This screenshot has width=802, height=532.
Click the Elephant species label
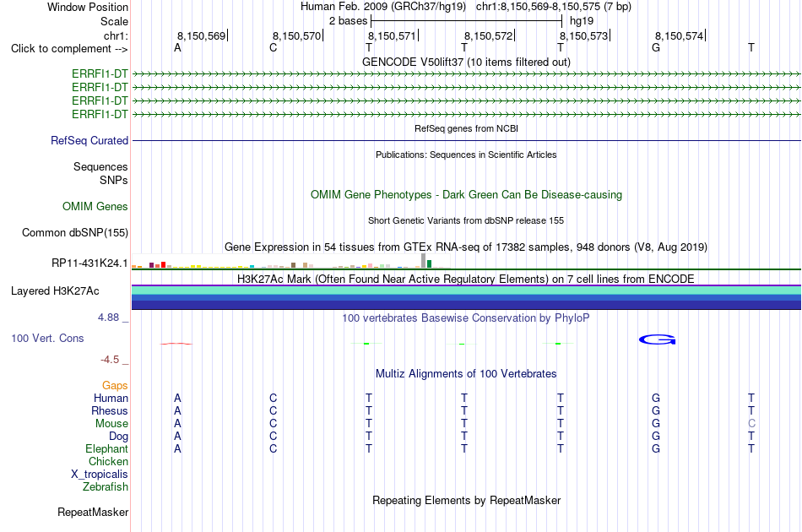(x=107, y=448)
